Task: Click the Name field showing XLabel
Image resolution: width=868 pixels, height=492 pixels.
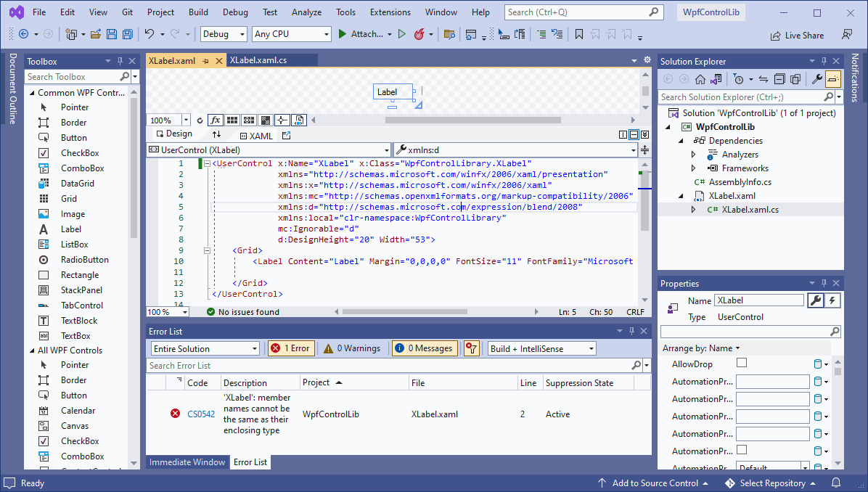Action: pyautogui.click(x=759, y=300)
